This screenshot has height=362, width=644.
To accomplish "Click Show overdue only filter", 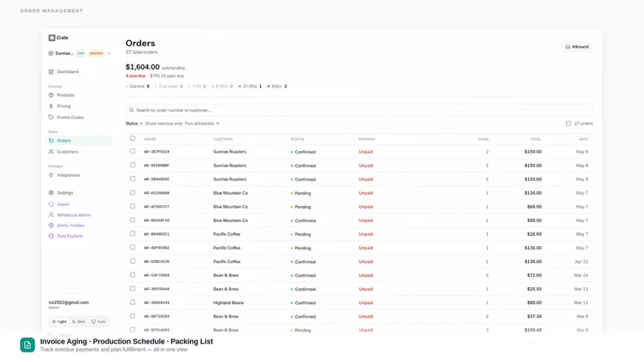I will coord(164,124).
